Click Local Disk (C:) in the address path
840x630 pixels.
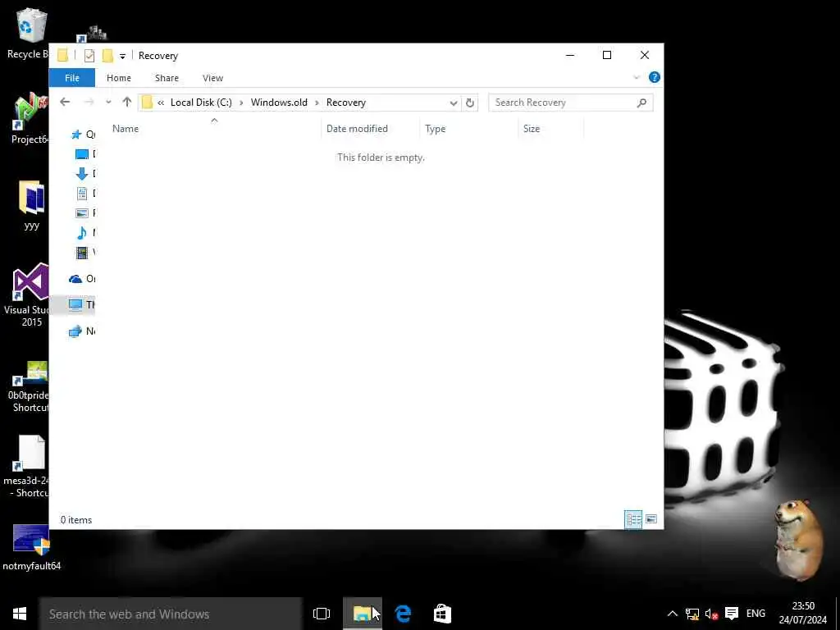tap(201, 103)
